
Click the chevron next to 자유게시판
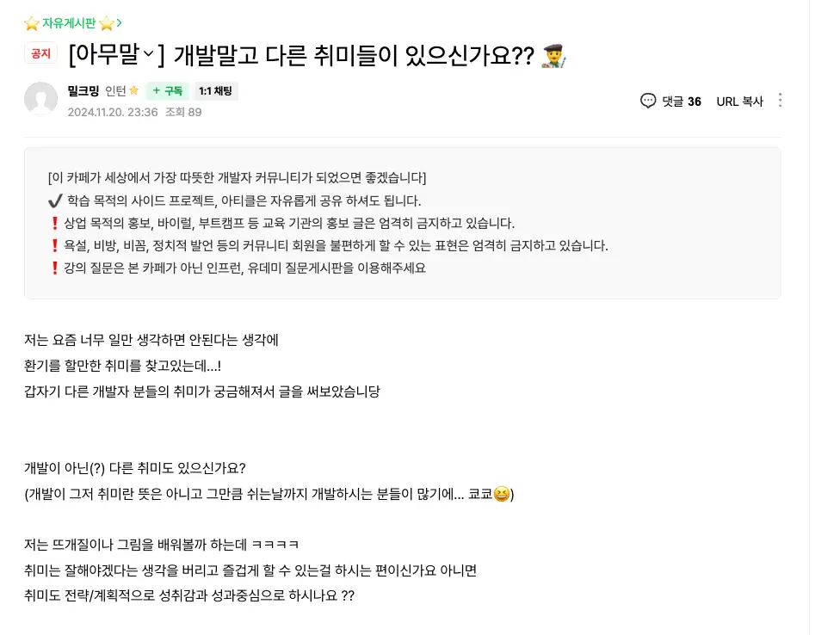pyautogui.click(x=119, y=23)
